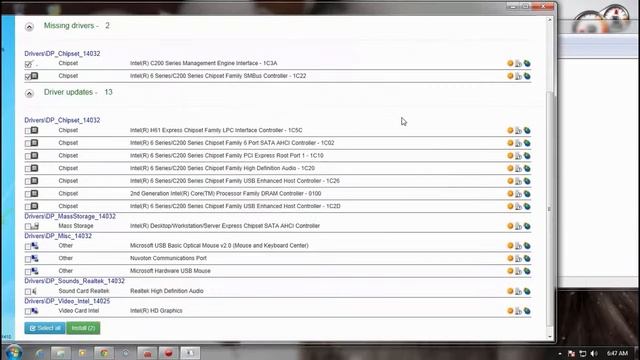
Task: Click the network icon in system tray
Action: click(583, 353)
